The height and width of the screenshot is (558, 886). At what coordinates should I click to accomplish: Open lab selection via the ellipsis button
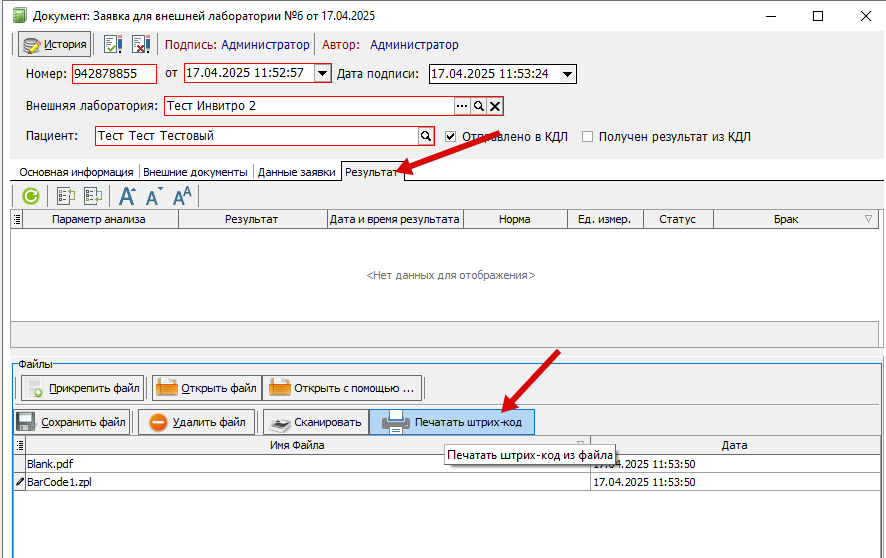tap(462, 106)
